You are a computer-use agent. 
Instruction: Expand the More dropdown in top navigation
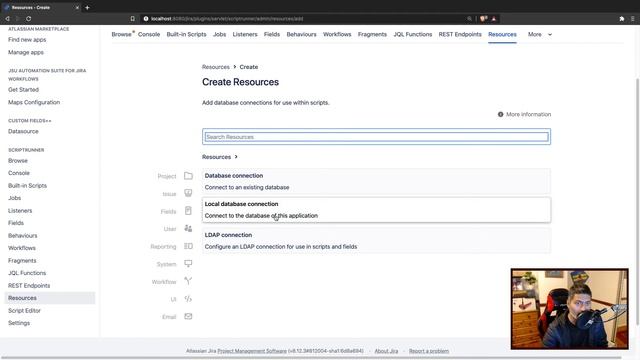pos(540,34)
